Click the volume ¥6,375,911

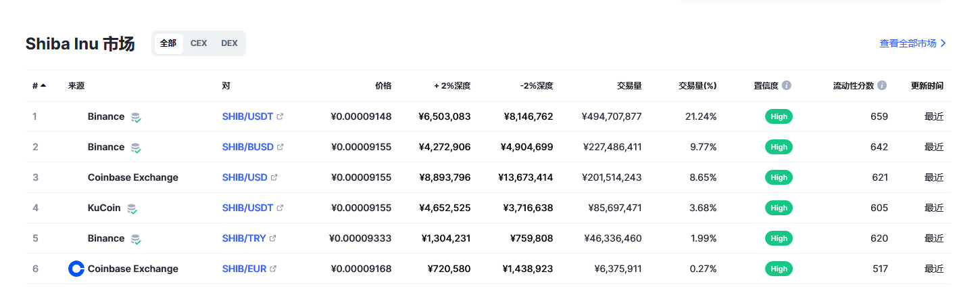[x=618, y=269]
